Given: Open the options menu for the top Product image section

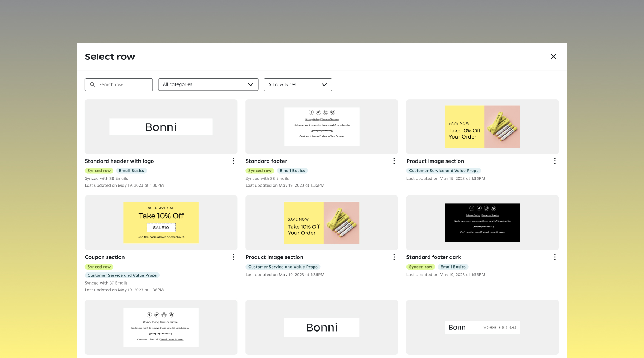Looking at the screenshot, I should 555,161.
